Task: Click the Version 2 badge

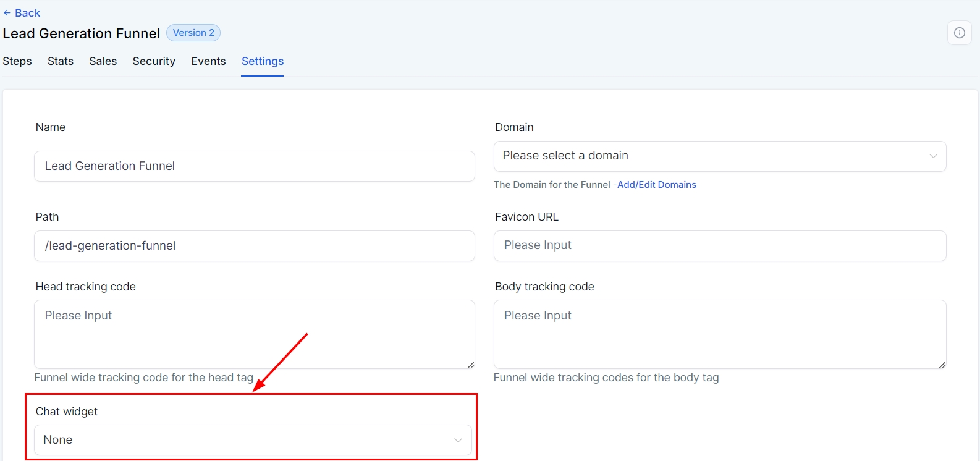Action: (x=193, y=33)
